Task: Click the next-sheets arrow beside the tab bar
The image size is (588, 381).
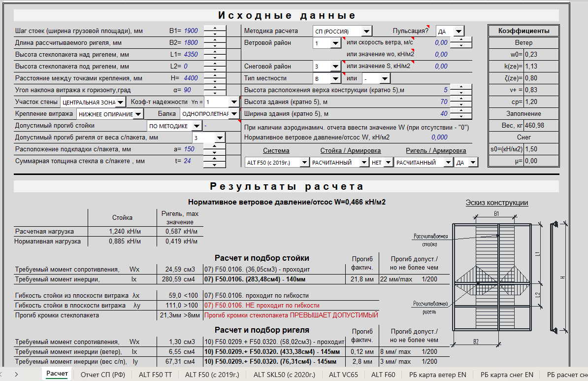Action: [16, 374]
